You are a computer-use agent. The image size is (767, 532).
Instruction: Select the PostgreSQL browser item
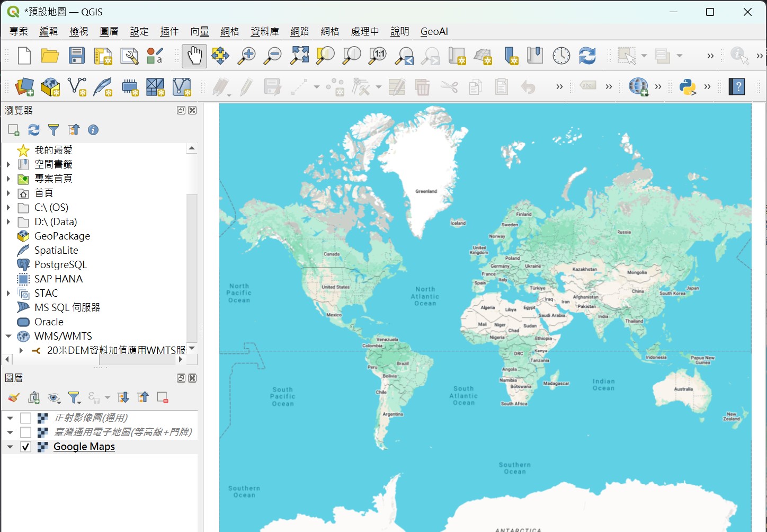tap(60, 264)
